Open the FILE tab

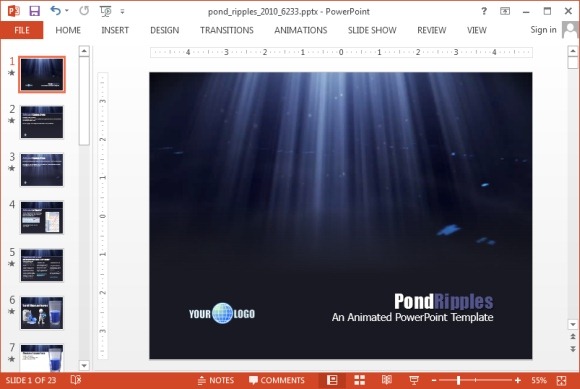pos(22,30)
